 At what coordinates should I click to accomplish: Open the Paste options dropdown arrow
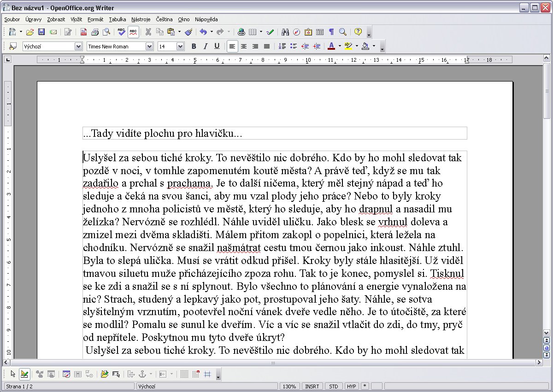(179, 32)
